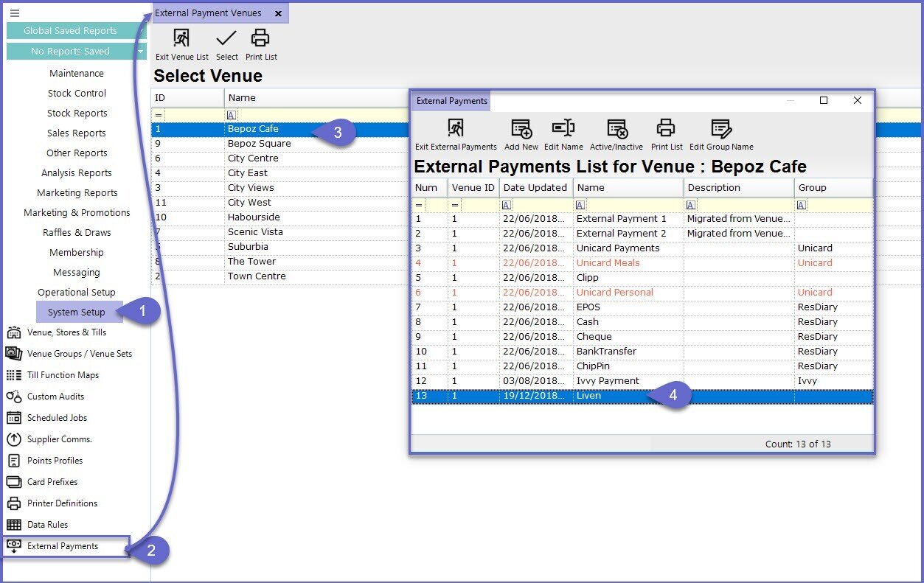Sort by the Date Updated column header
924x583 pixels.
pyautogui.click(x=535, y=188)
